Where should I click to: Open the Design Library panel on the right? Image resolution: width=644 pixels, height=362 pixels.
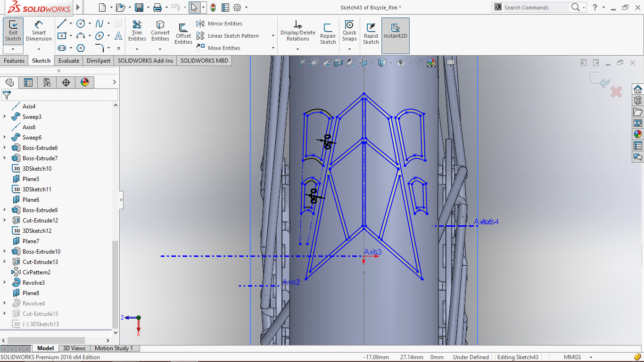coord(637,100)
